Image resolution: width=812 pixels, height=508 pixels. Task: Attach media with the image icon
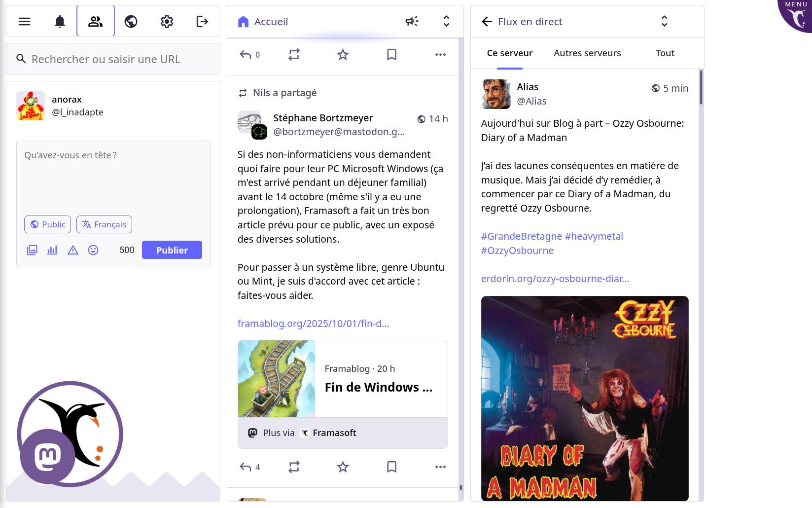32,250
